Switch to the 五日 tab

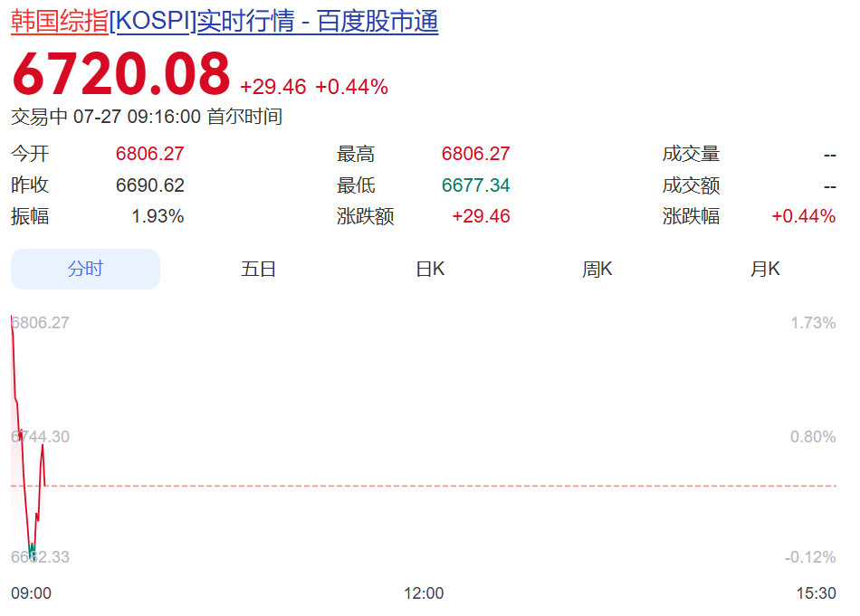258,269
